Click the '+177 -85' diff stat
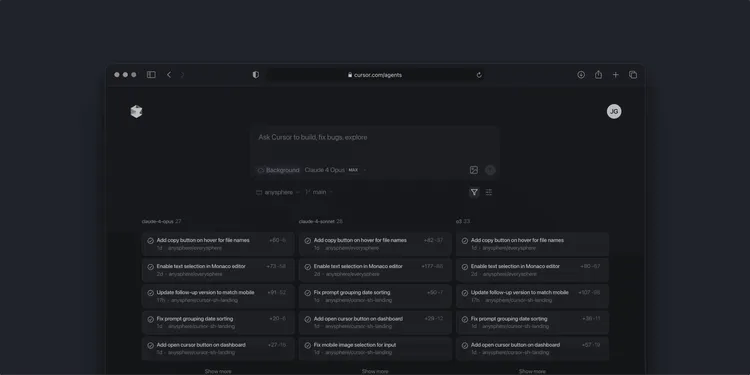Screen dimensions: 750x375 tap(432, 266)
